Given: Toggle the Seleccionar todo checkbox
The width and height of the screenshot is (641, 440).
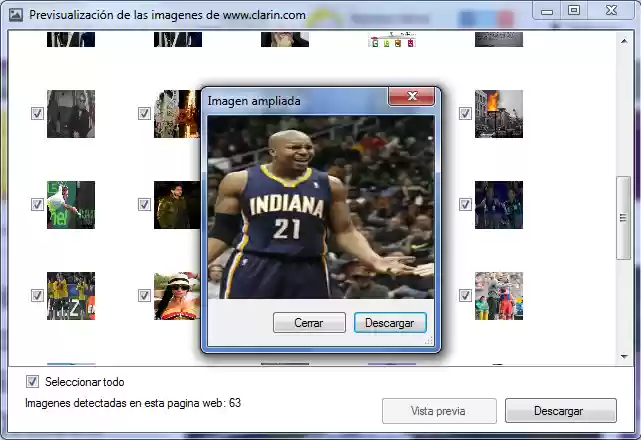Looking at the screenshot, I should 33,382.
